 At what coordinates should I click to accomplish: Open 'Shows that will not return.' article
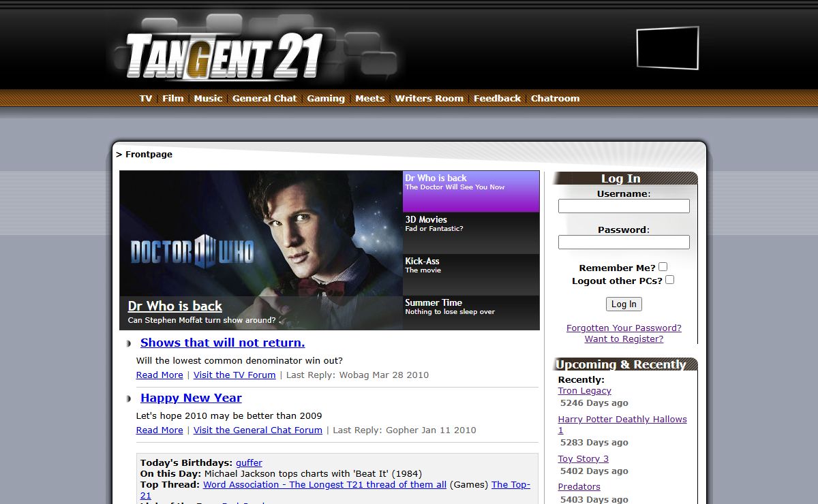[223, 343]
